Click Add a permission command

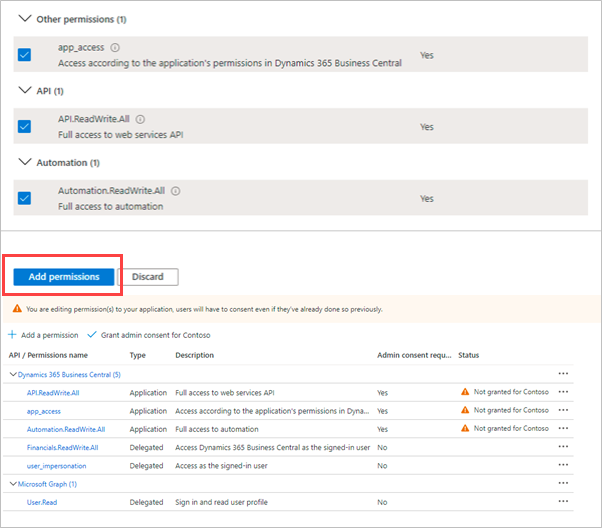click(x=44, y=334)
